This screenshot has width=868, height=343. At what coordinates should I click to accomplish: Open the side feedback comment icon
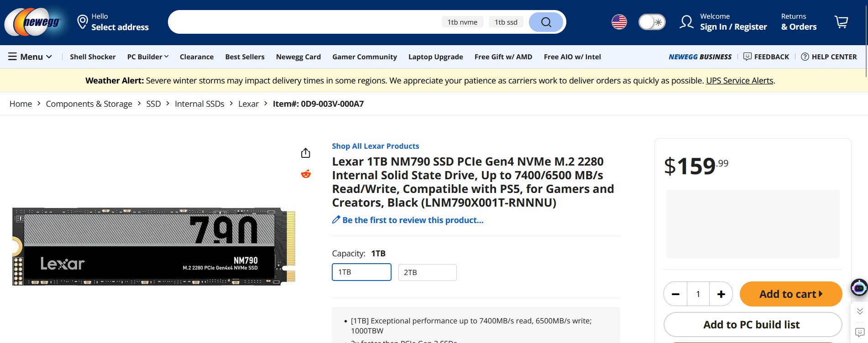pos(860,332)
